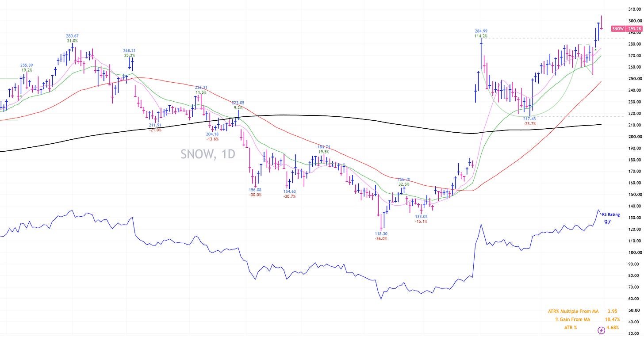
Task: Click the 211.91 low price label
Action: 154,125
